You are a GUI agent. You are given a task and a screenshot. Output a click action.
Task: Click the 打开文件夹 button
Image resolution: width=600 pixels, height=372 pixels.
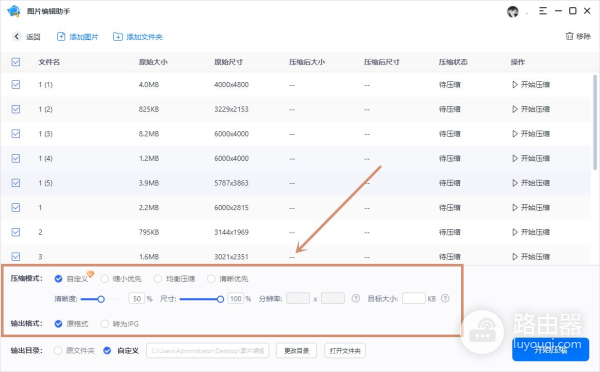[345, 351]
